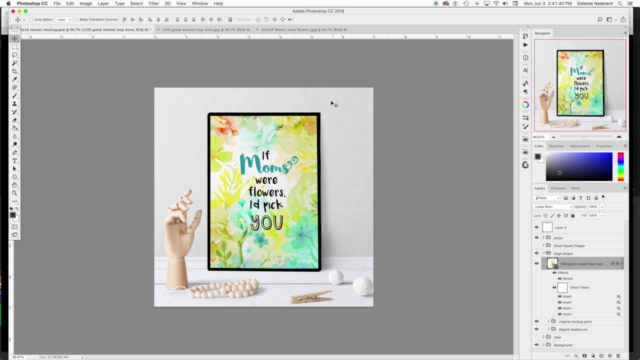
Task: Click the Delete layer trash icon
Action: point(618,356)
